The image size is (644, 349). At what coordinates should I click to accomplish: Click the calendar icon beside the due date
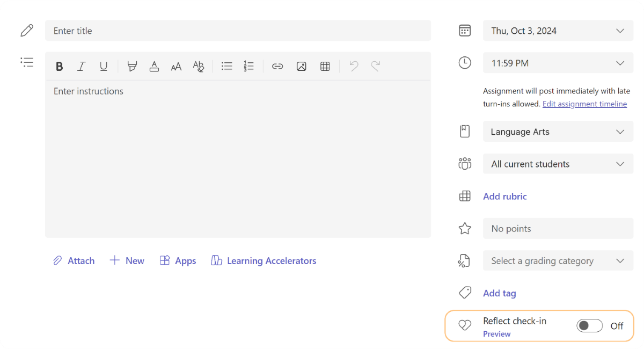(465, 31)
